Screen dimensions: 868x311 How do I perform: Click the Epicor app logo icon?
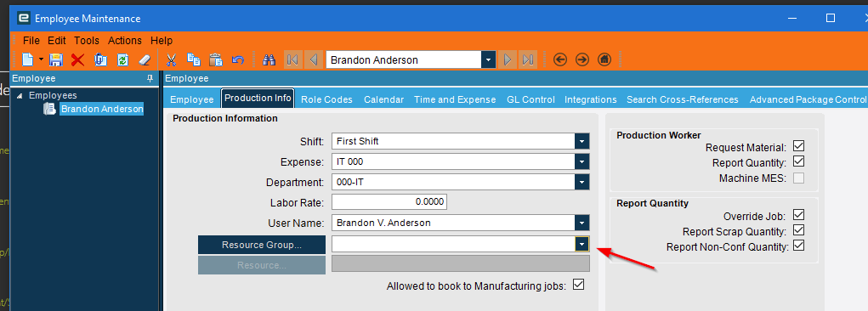coord(23,18)
